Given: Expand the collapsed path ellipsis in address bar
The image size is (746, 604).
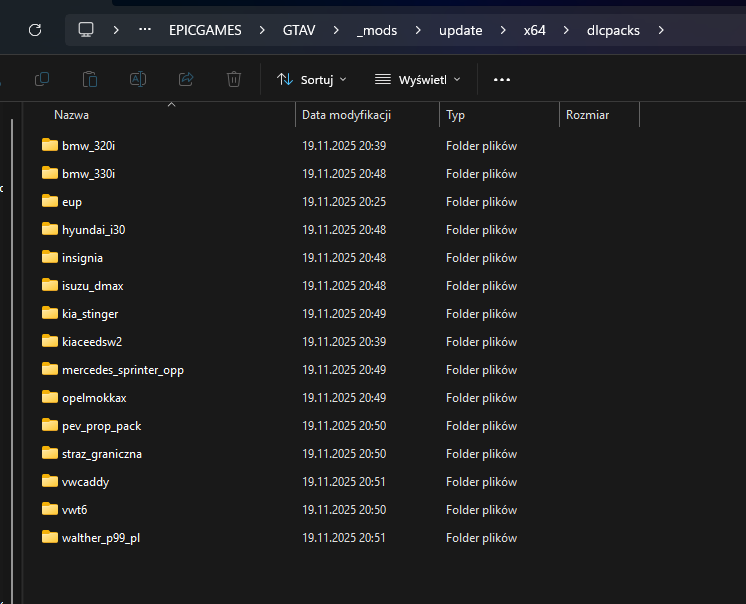Looking at the screenshot, I should click(145, 30).
